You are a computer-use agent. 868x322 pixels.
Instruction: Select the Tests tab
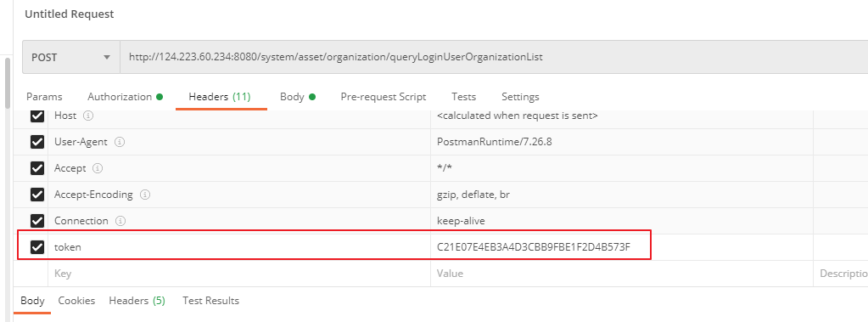click(x=463, y=97)
